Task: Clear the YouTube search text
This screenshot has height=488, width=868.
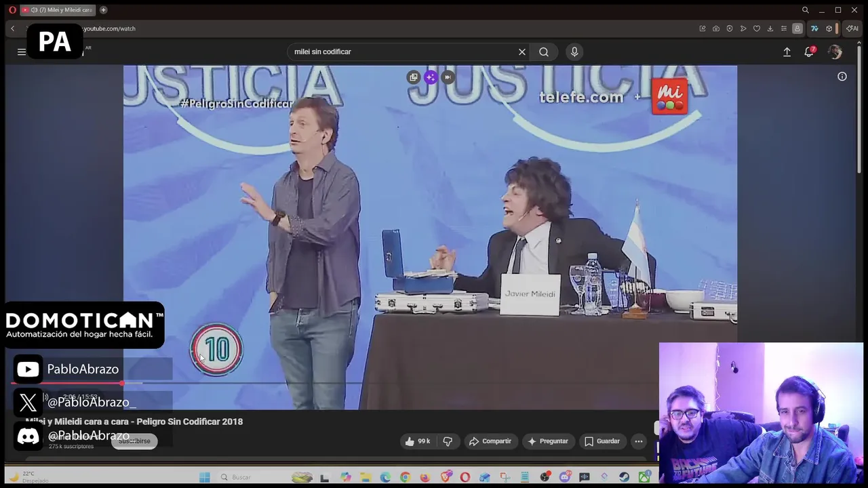Action: (522, 52)
